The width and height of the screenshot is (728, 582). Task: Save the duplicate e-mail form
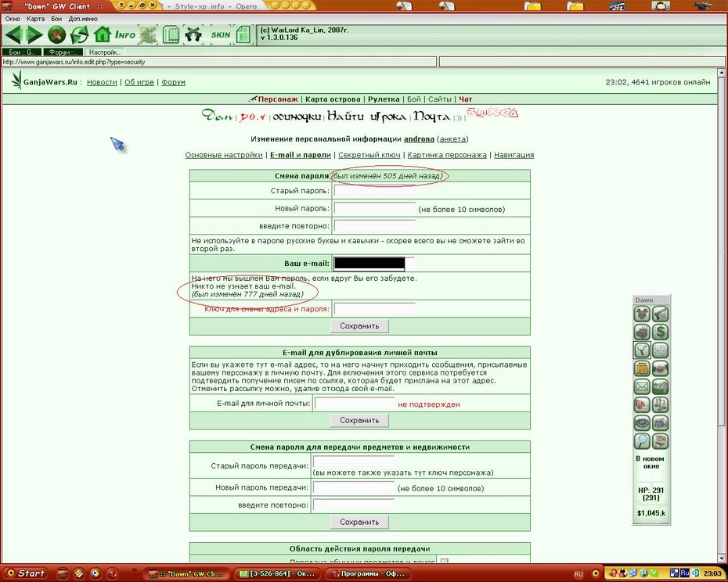tap(359, 421)
